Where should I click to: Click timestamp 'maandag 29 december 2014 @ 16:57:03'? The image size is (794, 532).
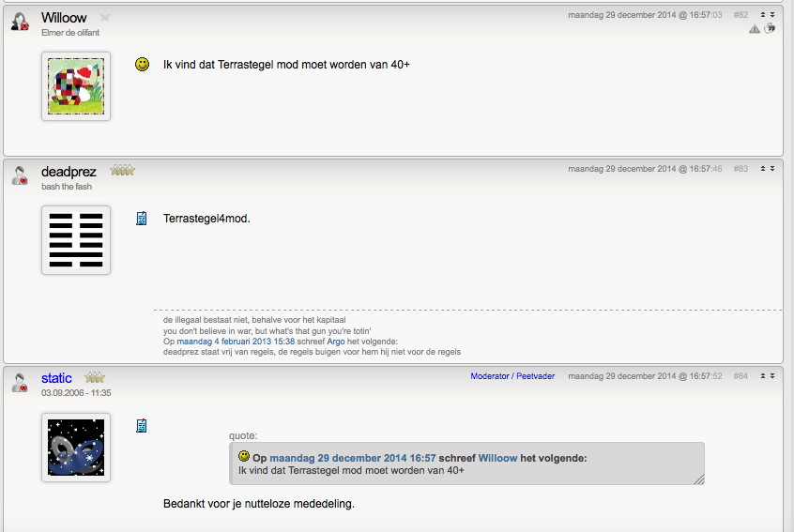[645, 15]
